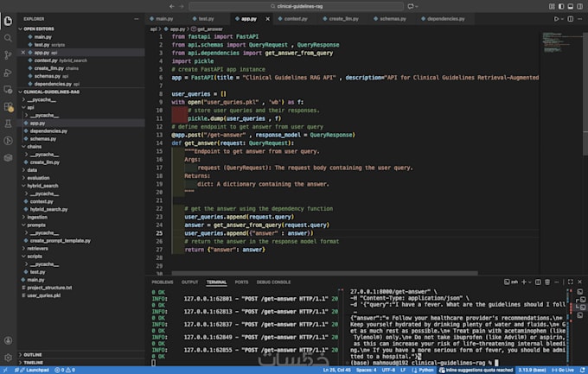Screen dimensions: 588x374
Task: Toggle secondary sidebar visibility in title bar
Action: click(579, 6)
